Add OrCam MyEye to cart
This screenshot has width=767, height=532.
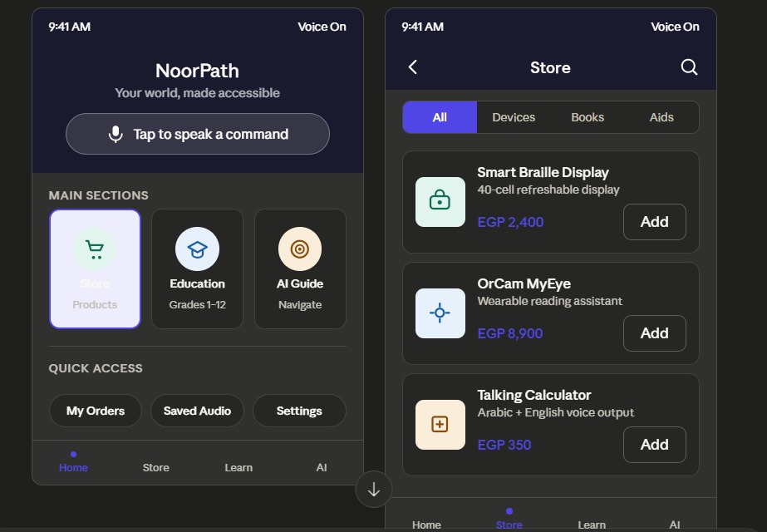[654, 333]
